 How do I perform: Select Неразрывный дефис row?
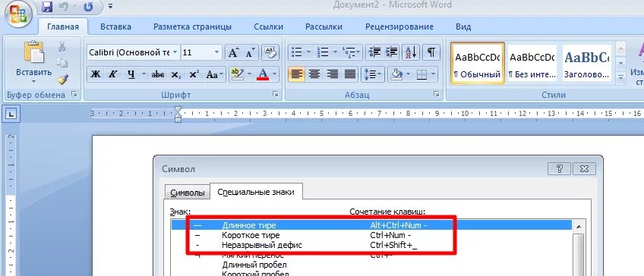tap(371, 245)
